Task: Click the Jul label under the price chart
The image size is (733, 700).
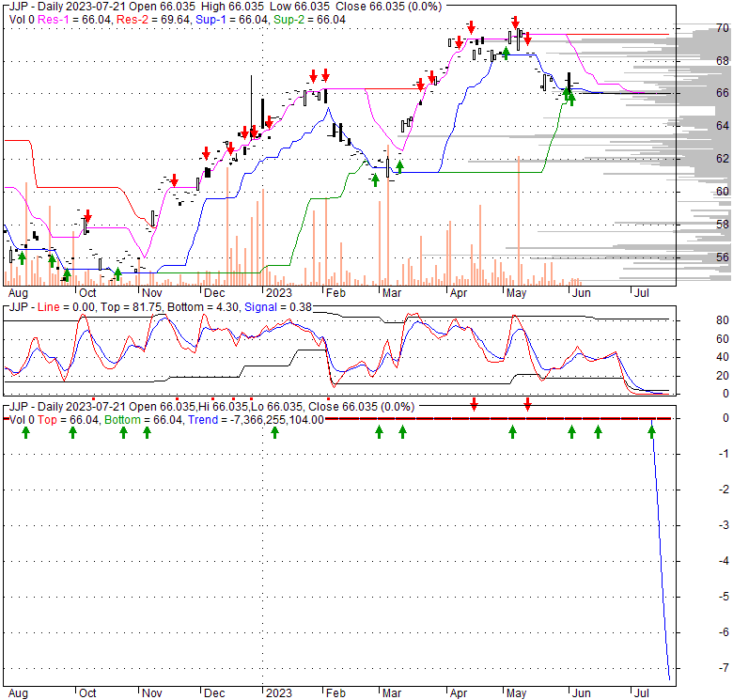Action: [x=641, y=293]
